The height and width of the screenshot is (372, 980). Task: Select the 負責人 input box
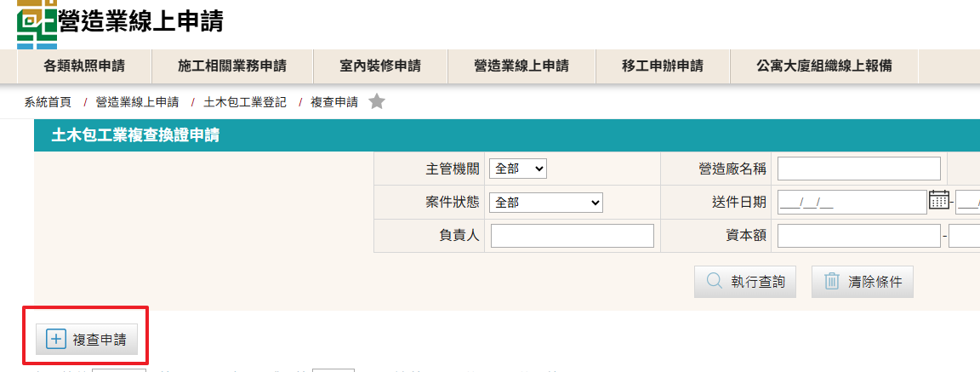(x=572, y=236)
